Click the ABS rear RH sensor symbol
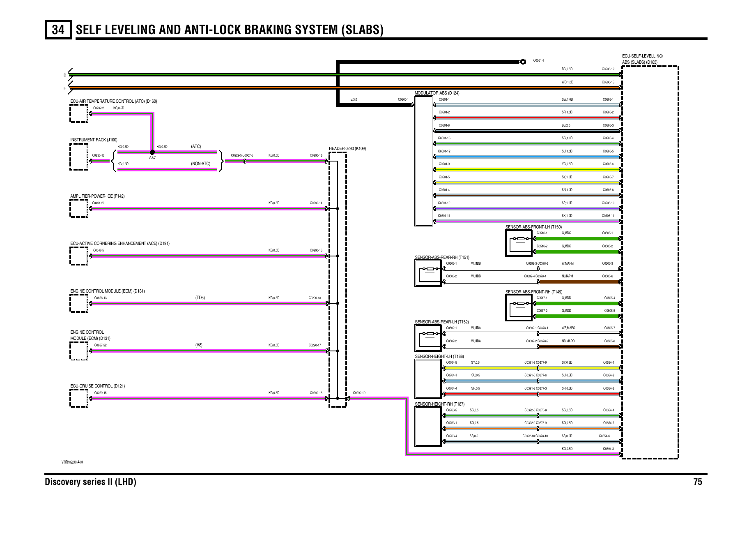756x533 pixels. [428, 273]
